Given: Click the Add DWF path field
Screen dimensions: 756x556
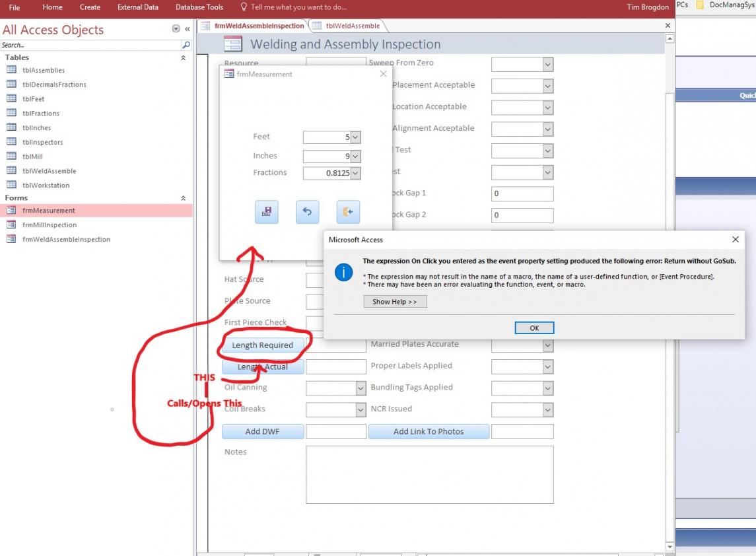Looking at the screenshot, I should pyautogui.click(x=336, y=432).
